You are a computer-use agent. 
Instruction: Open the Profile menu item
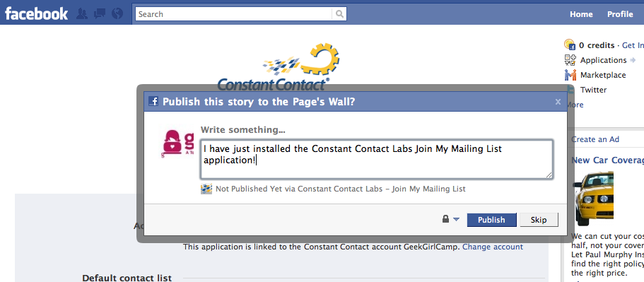pos(620,14)
